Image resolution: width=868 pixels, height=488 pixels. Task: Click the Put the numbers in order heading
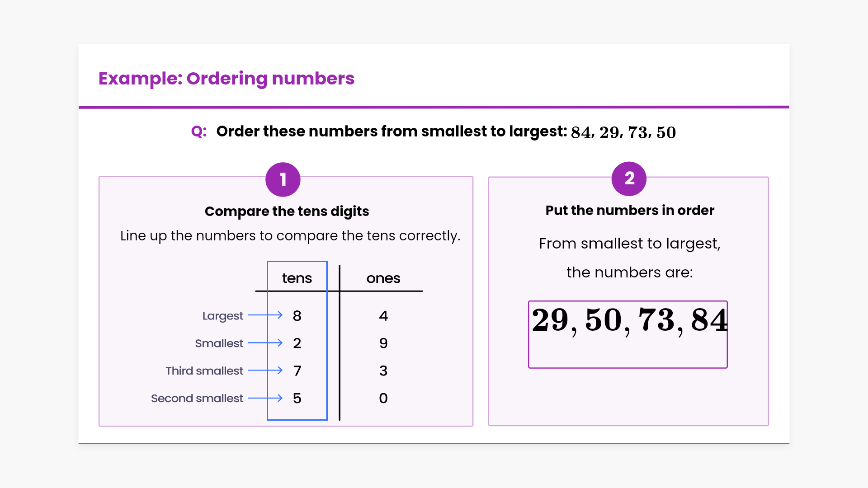tap(629, 210)
